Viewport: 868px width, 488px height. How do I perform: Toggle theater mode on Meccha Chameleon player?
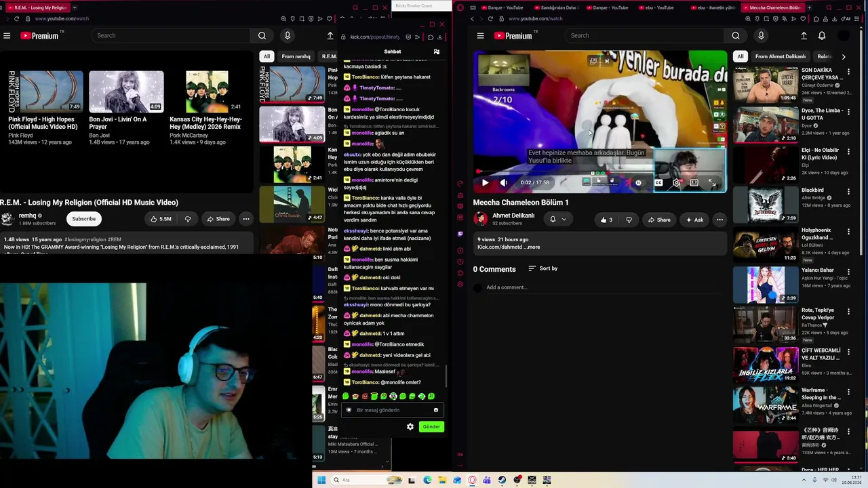[x=694, y=182]
